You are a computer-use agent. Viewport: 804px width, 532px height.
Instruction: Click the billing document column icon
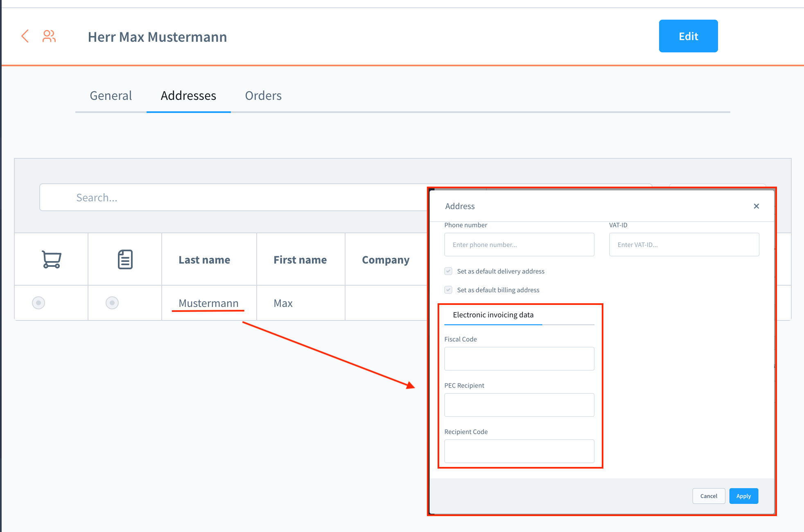[125, 259]
